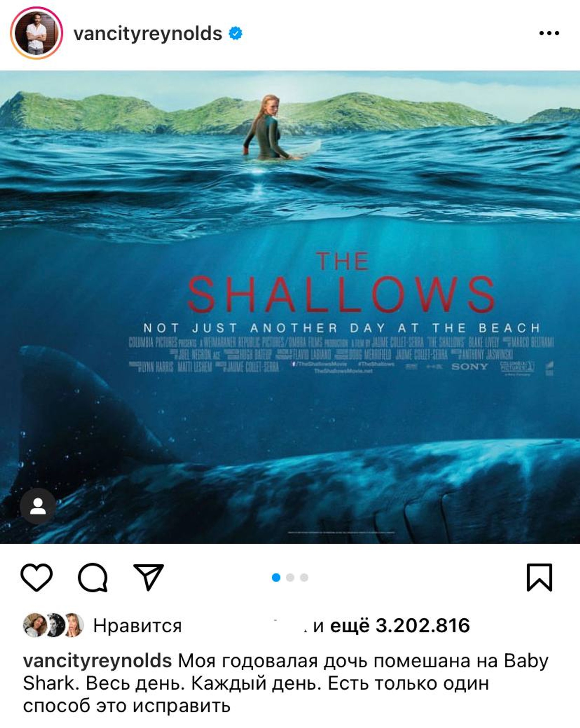Save the post with bookmark icon

click(x=539, y=577)
